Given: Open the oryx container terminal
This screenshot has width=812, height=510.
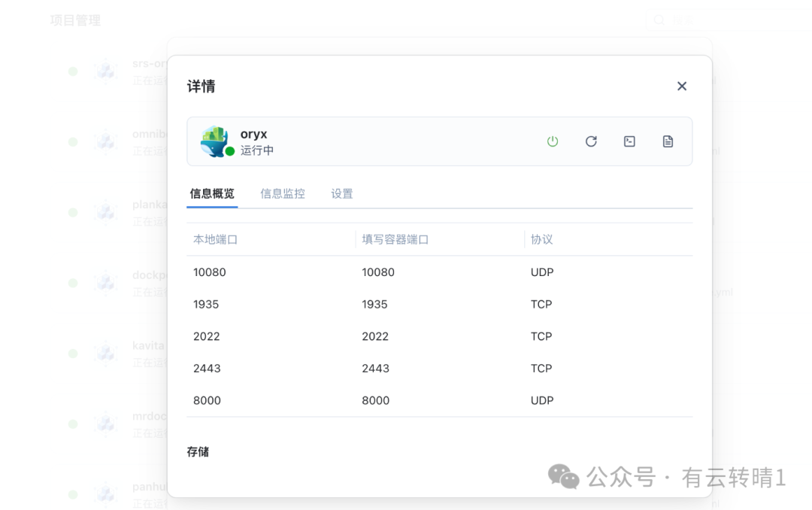Looking at the screenshot, I should coord(629,141).
